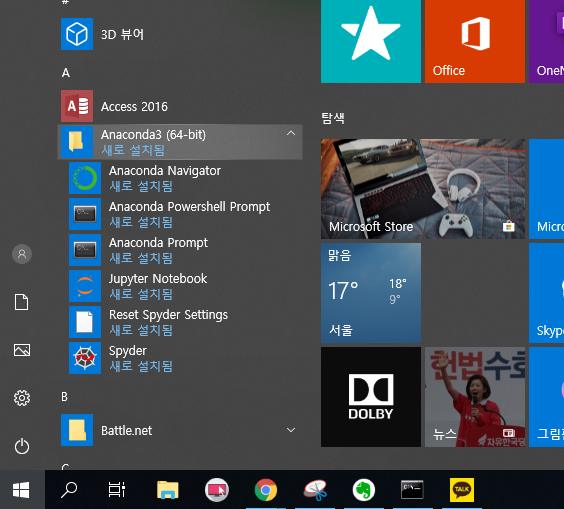Image resolution: width=564 pixels, height=509 pixels.
Task: Open the user account icon
Action: 22,254
